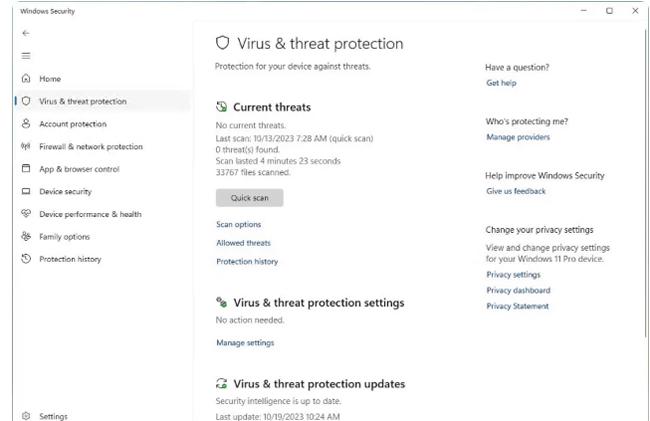The image size is (650, 421).
Task: Click the Get help link
Action: coord(501,83)
